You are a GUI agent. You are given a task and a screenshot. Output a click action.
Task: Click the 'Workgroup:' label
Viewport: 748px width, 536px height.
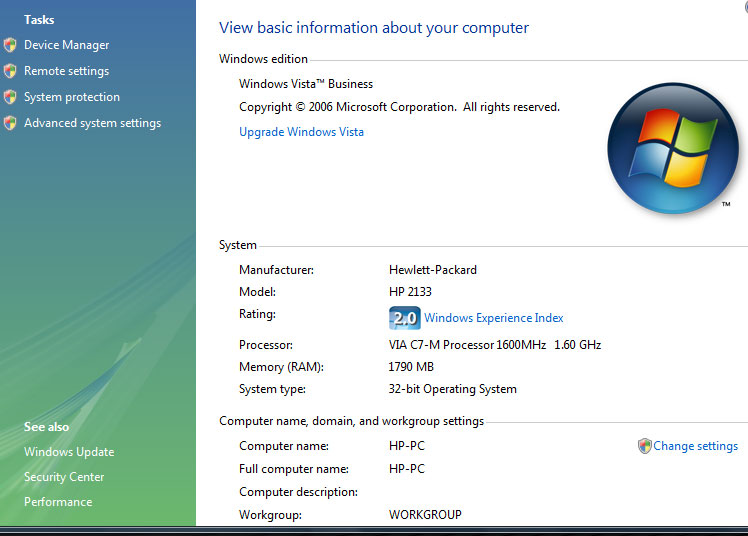click(270, 515)
